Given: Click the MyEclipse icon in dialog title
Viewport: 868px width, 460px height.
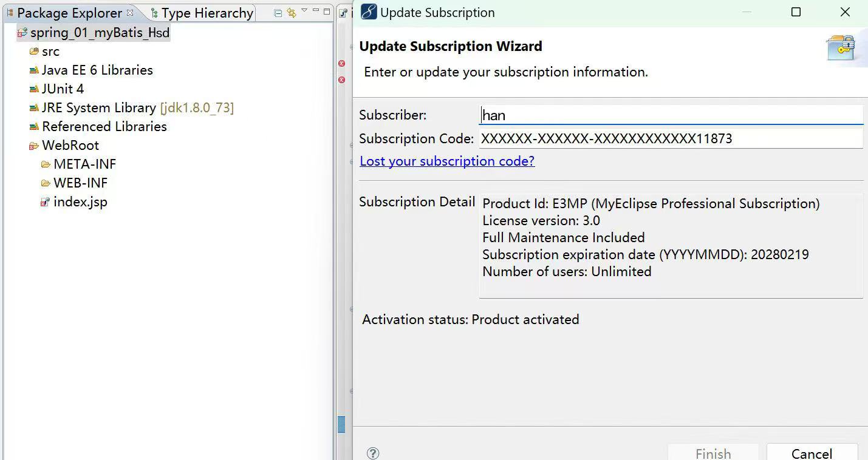Looking at the screenshot, I should (x=369, y=12).
